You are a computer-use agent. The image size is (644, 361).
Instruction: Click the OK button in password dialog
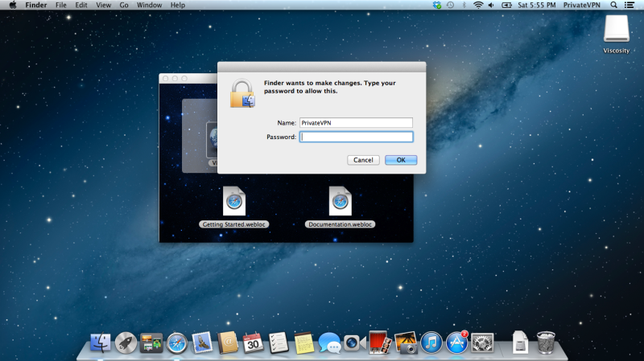click(401, 160)
